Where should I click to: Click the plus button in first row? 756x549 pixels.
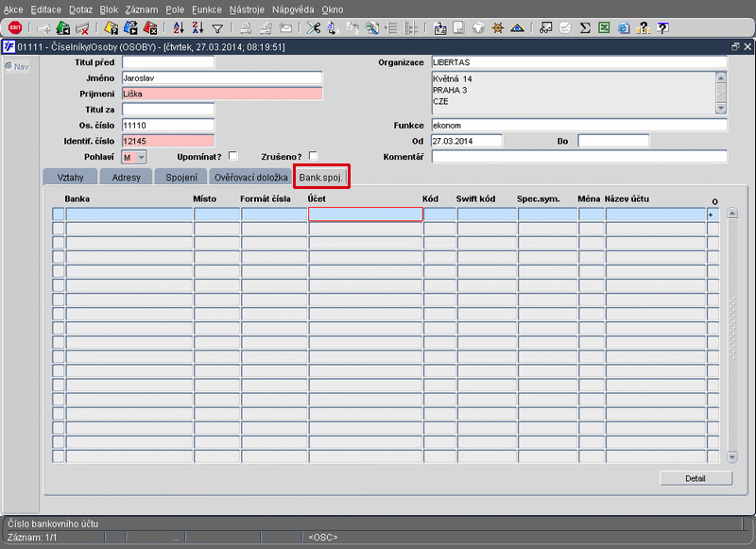(x=713, y=214)
